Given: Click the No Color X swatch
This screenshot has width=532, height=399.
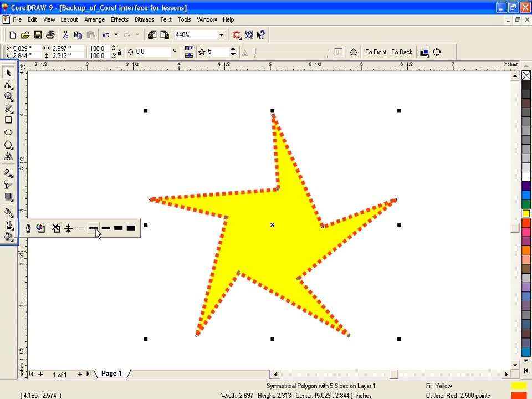Looking at the screenshot, I should [526, 75].
